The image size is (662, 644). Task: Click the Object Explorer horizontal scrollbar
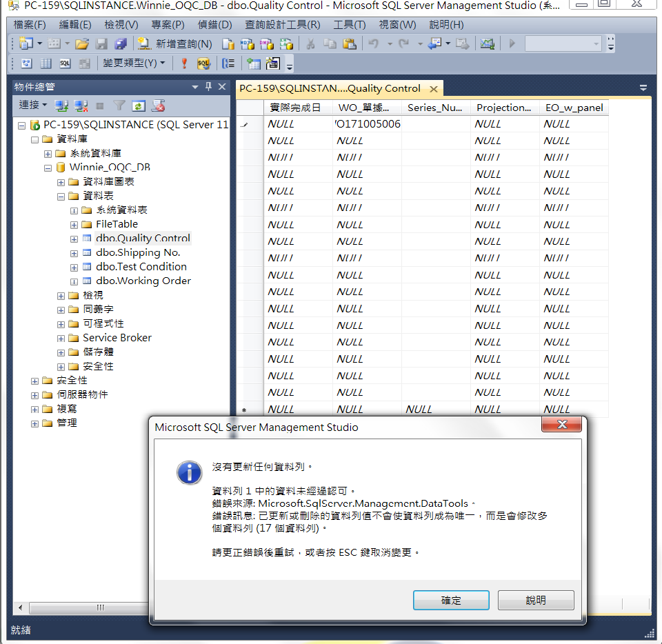point(88,607)
